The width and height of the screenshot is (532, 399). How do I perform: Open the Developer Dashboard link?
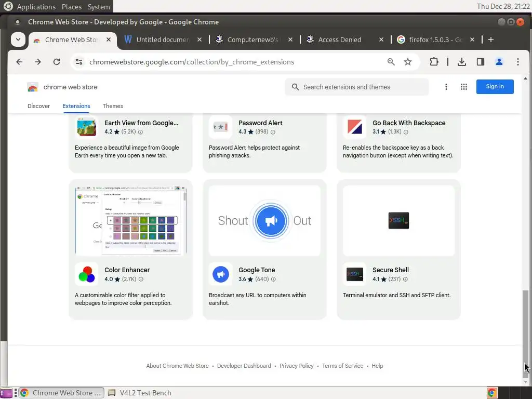[x=244, y=366]
